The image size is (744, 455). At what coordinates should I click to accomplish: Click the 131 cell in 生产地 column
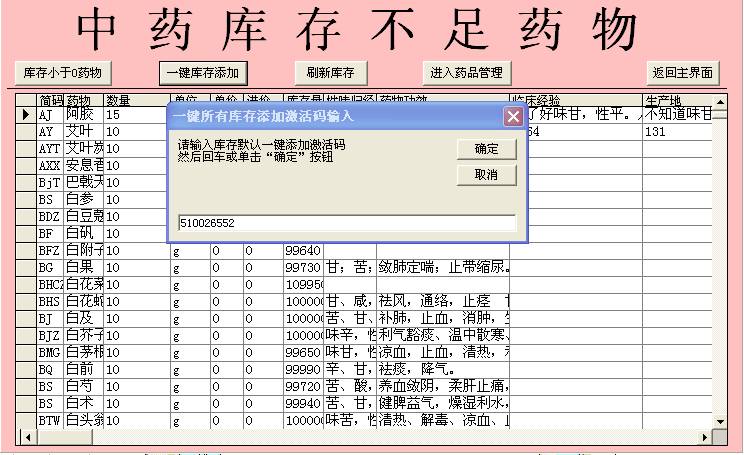(x=677, y=131)
